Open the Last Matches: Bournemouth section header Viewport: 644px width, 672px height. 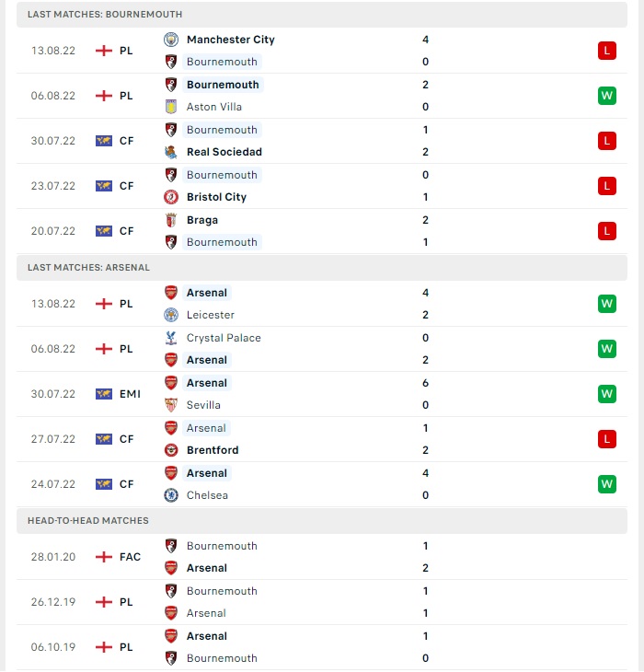[x=322, y=15]
